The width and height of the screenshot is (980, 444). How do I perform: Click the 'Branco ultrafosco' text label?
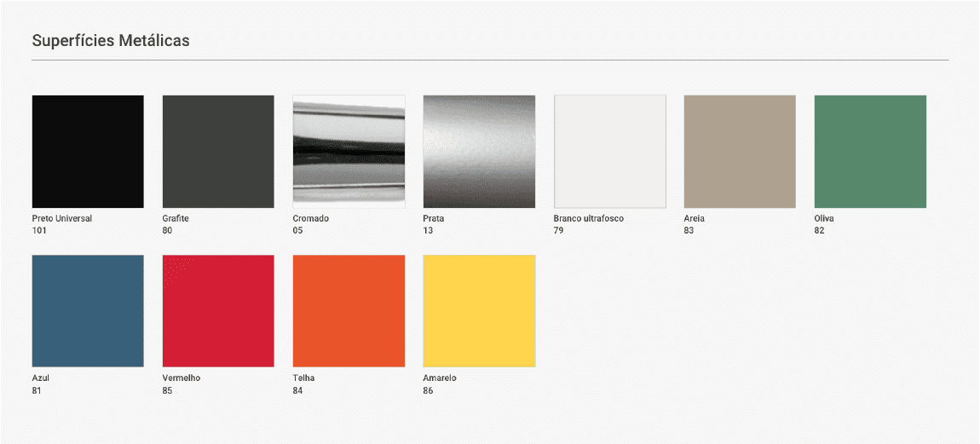click(x=588, y=219)
